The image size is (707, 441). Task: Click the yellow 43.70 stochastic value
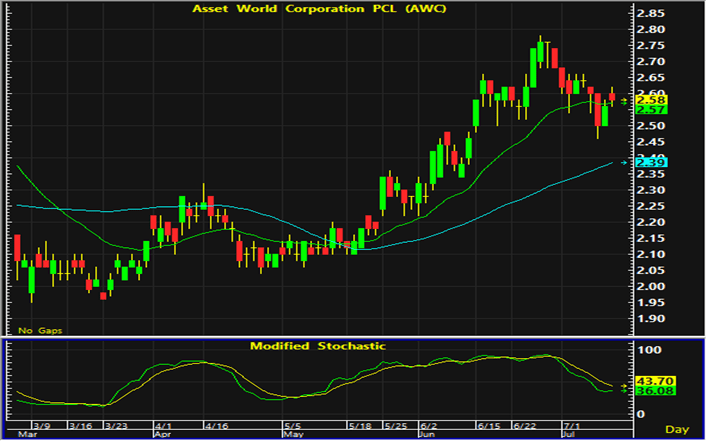pos(655,381)
